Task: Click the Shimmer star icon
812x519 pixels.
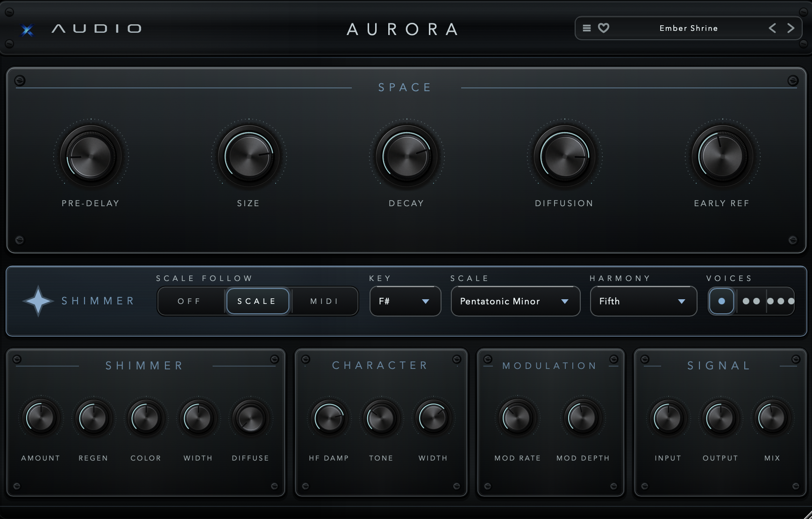Action: click(38, 301)
